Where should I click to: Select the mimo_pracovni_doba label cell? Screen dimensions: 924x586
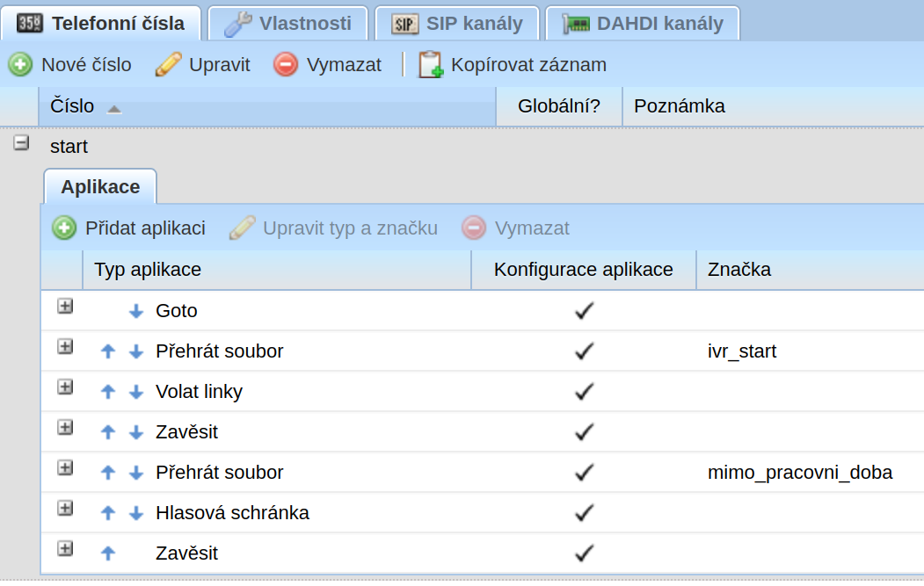[x=800, y=473]
